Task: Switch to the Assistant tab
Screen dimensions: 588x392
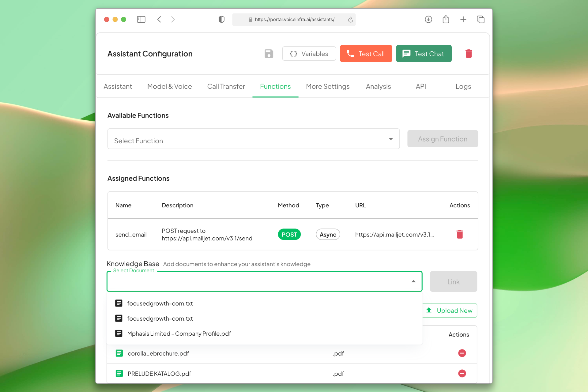Action: click(118, 86)
